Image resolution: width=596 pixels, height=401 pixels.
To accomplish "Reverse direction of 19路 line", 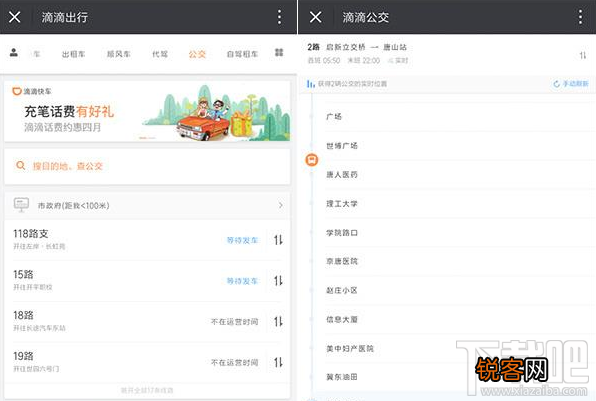I will (x=278, y=362).
